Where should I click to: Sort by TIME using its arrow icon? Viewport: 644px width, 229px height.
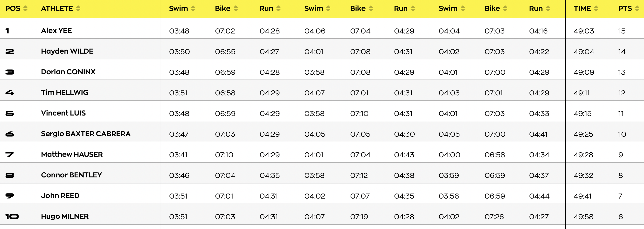596,9
